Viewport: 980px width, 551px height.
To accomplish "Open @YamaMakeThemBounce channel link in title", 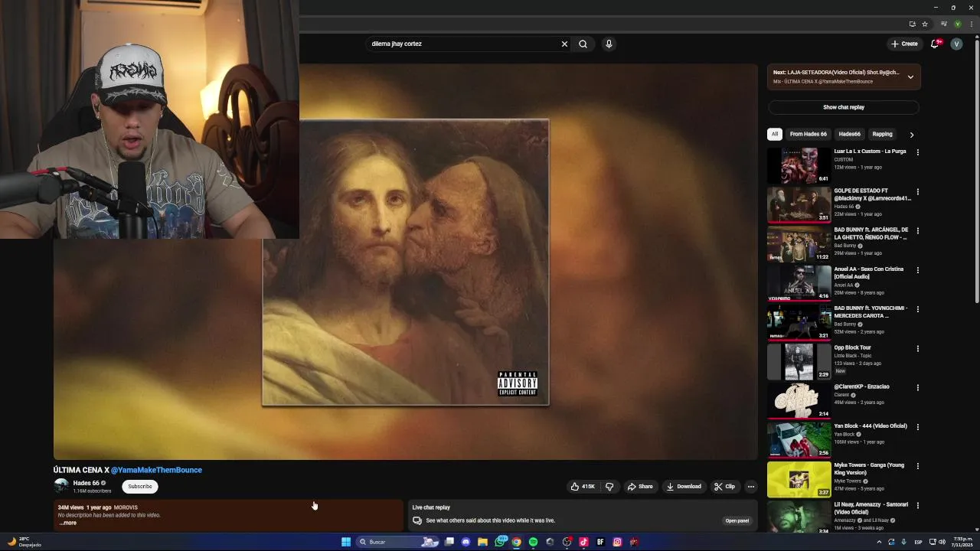I will click(x=156, y=470).
